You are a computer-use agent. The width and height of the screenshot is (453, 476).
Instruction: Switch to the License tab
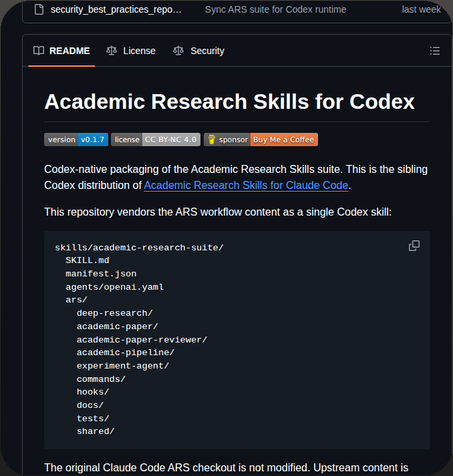coord(131,51)
